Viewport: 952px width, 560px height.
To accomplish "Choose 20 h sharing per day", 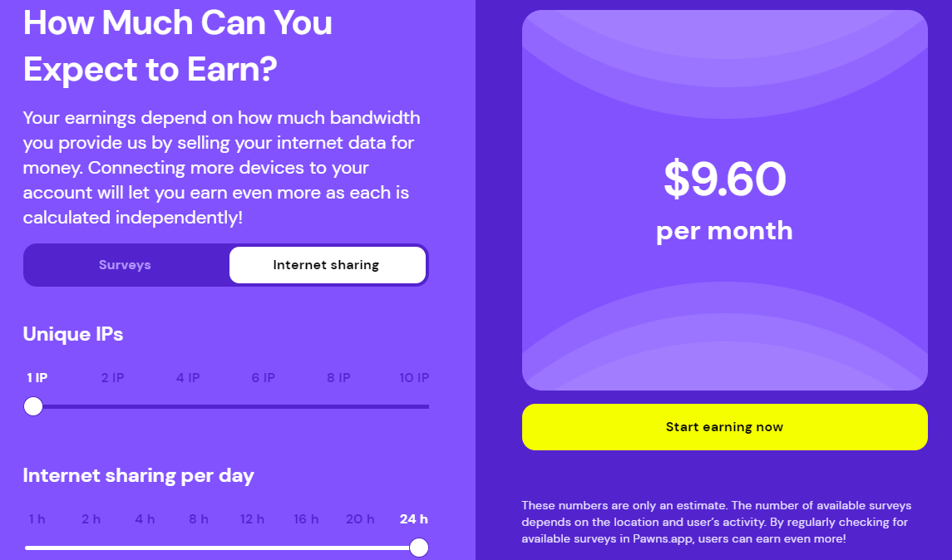I will (x=360, y=519).
